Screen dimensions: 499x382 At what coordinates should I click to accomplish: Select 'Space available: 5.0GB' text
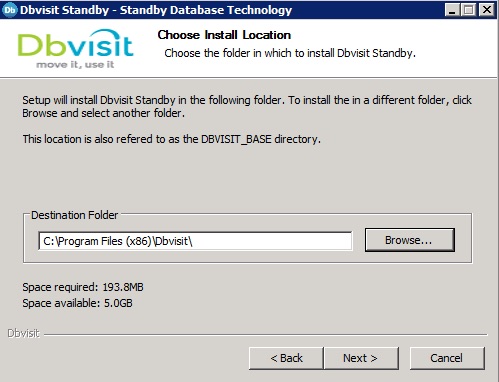click(77, 303)
